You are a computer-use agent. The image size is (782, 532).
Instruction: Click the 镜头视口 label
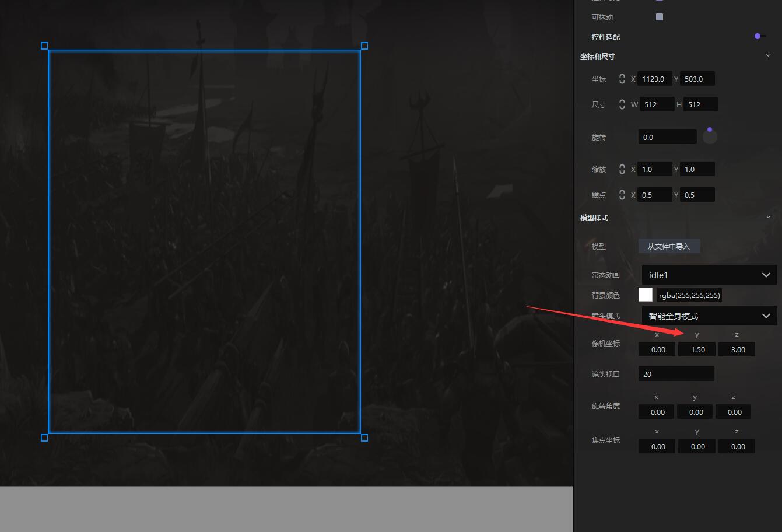(606, 374)
